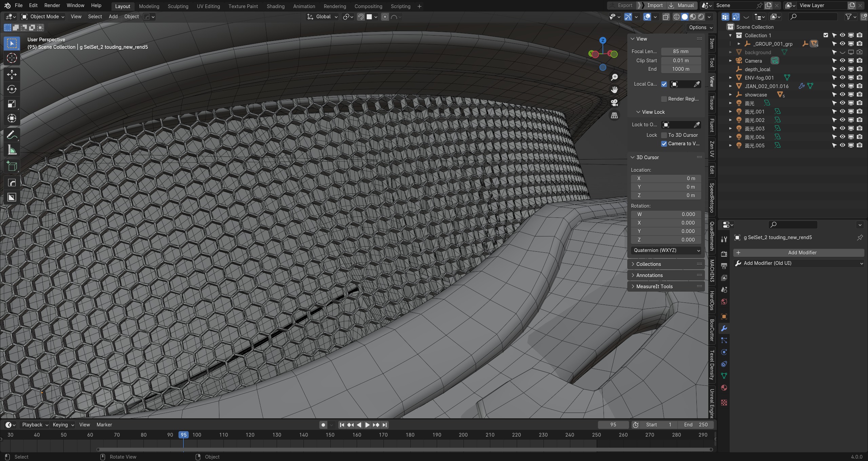Image resolution: width=868 pixels, height=461 pixels.
Task: Click the Focal Length value field
Action: (680, 51)
